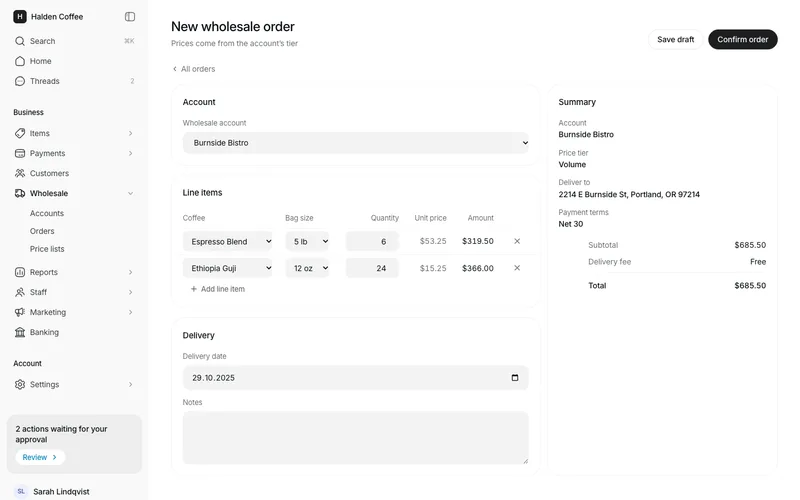This screenshot has height=500, width=800.
Task: Click the Items tag icon
Action: 20,133
